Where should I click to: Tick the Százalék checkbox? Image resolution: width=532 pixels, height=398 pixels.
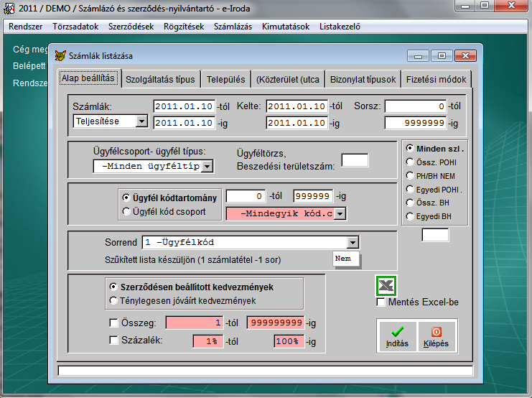point(113,341)
